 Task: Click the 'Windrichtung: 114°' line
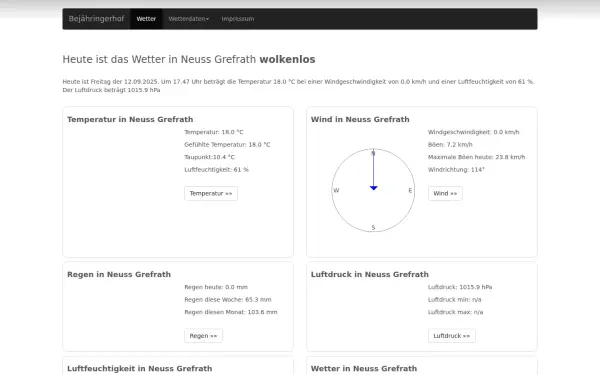click(457, 170)
